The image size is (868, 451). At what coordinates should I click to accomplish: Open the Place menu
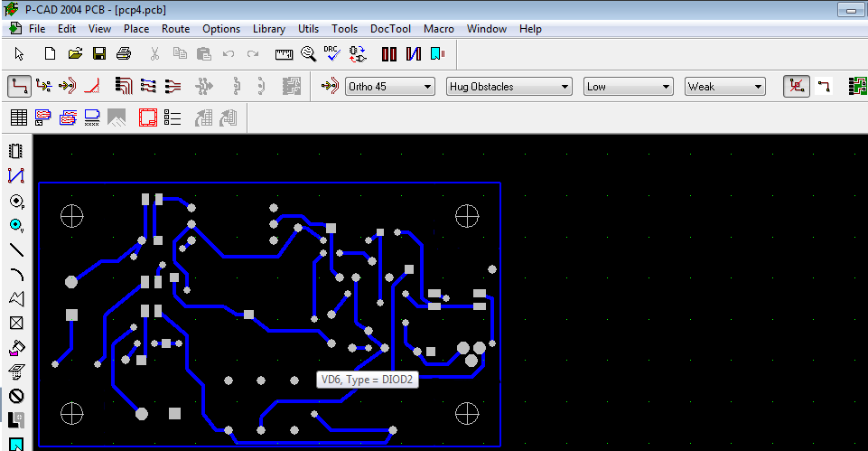point(136,29)
